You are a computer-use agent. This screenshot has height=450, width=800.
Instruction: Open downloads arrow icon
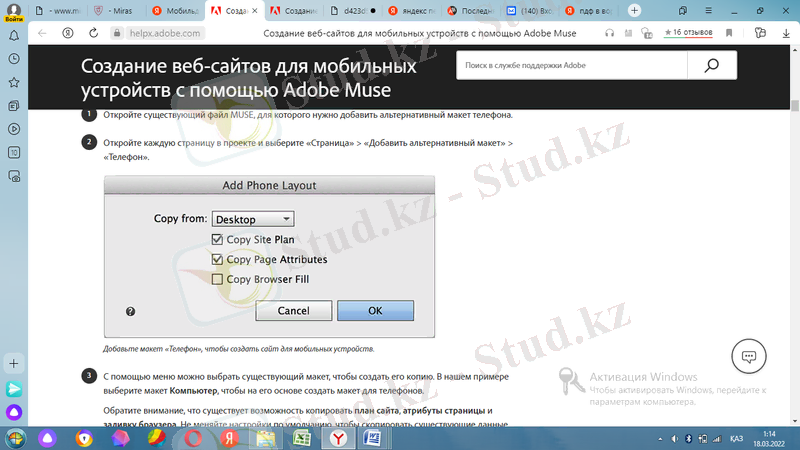pos(786,33)
